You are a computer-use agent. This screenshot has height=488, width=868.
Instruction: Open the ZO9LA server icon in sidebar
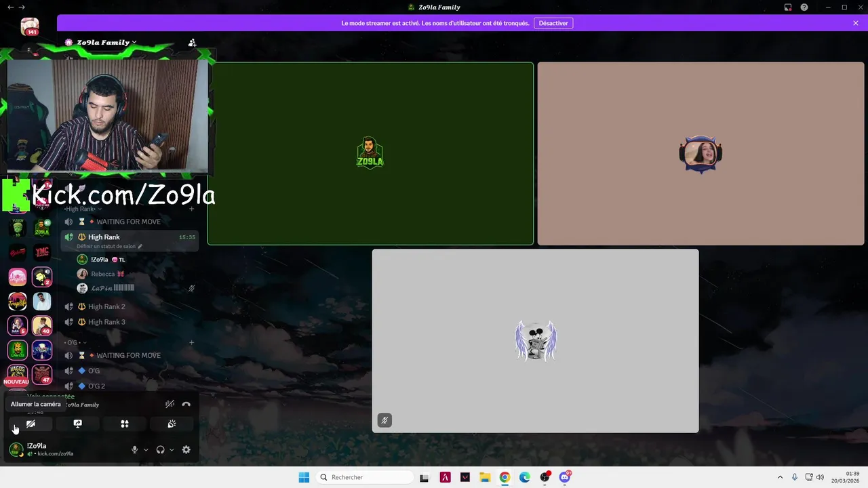click(x=42, y=228)
